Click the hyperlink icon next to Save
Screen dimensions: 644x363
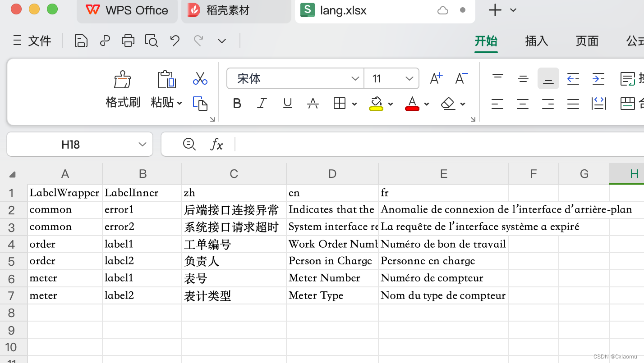coord(105,40)
